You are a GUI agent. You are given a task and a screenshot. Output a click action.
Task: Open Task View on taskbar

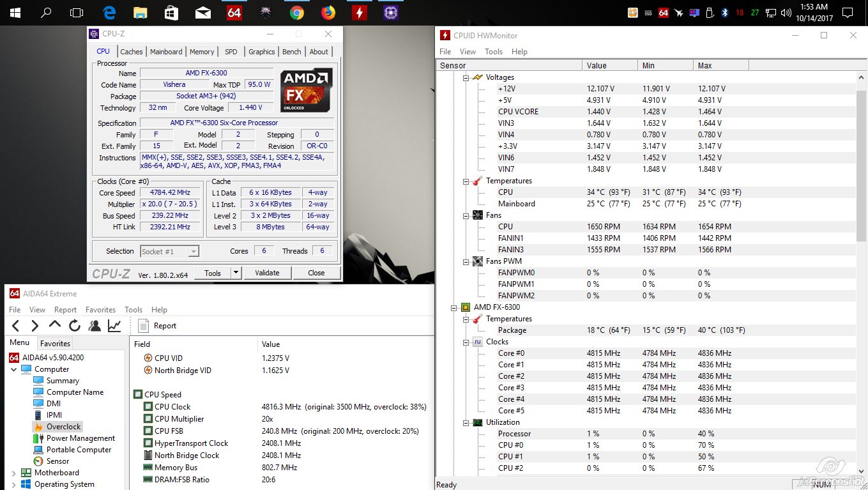(77, 13)
